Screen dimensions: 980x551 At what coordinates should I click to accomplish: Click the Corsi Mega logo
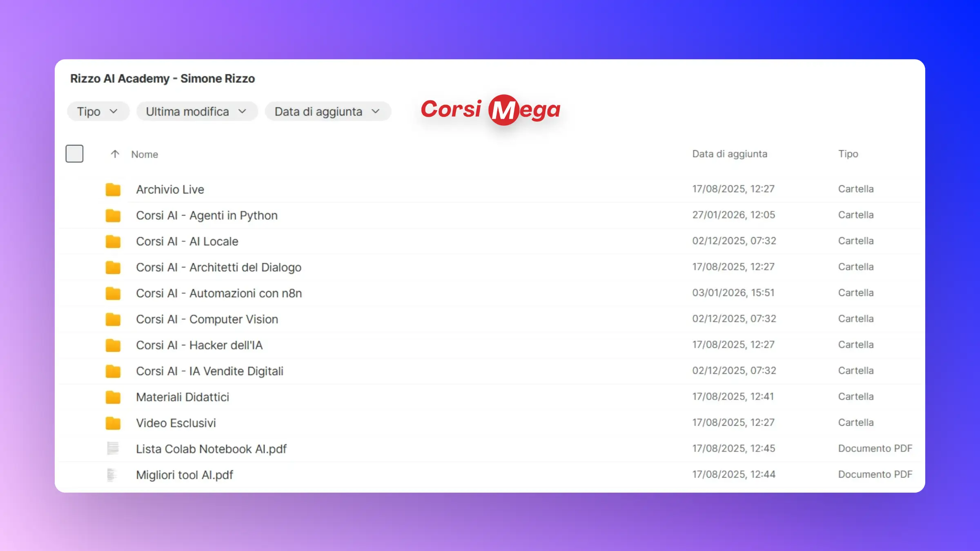(x=490, y=109)
